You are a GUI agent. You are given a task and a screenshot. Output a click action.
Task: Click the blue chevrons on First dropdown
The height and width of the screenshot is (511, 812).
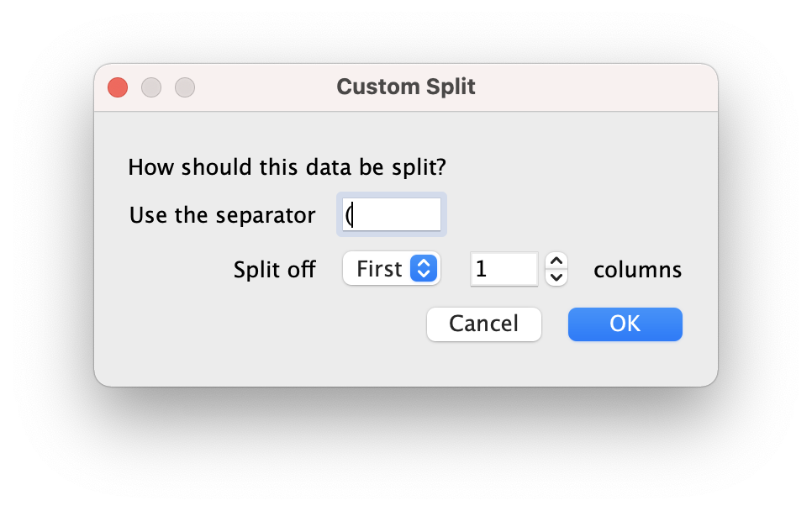point(424,269)
